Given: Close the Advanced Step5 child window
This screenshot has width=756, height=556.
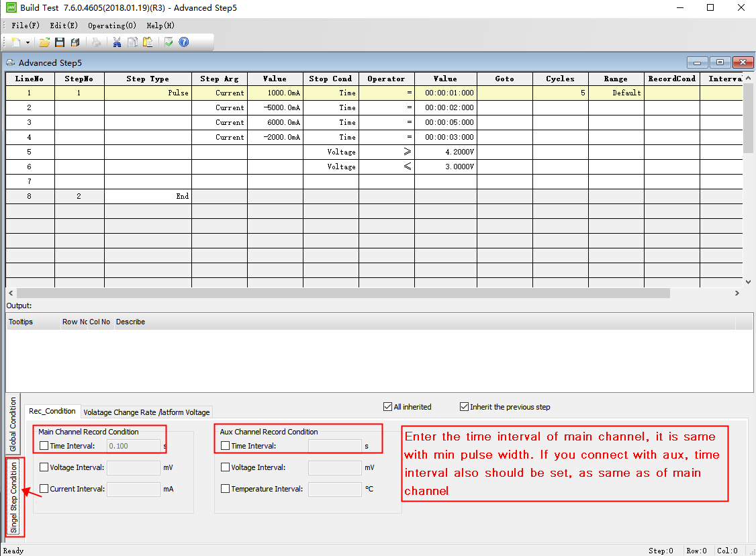Looking at the screenshot, I should [743, 62].
